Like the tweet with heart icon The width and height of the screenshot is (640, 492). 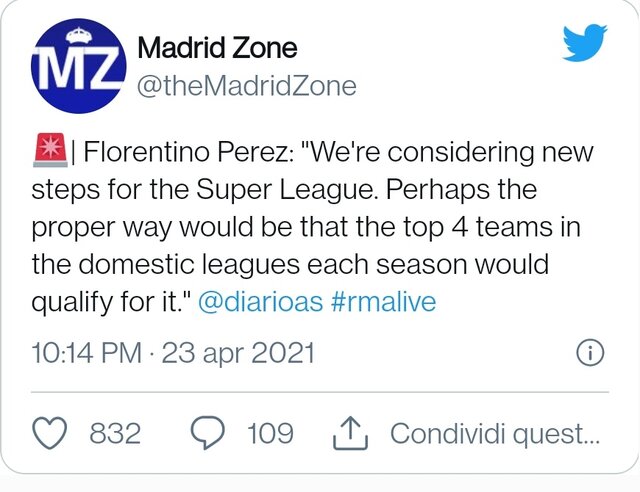click(x=49, y=433)
